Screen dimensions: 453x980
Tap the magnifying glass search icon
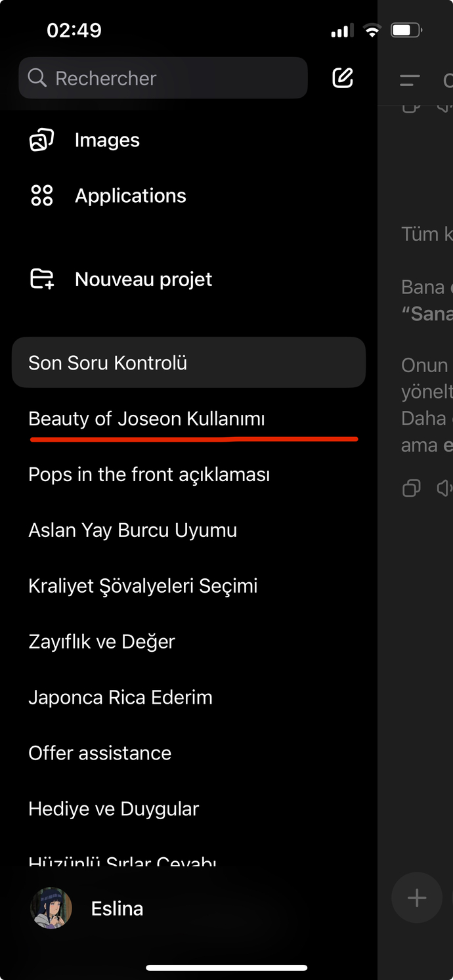37,78
